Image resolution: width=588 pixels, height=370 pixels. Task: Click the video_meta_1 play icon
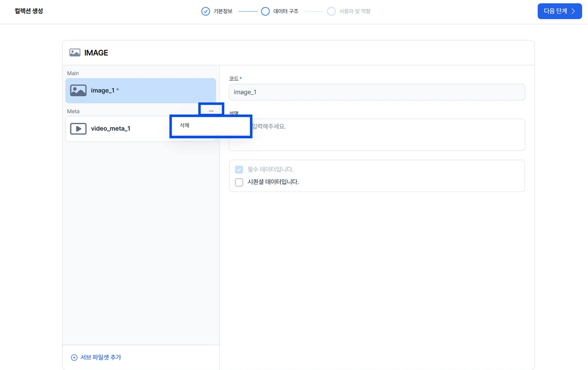[78, 128]
